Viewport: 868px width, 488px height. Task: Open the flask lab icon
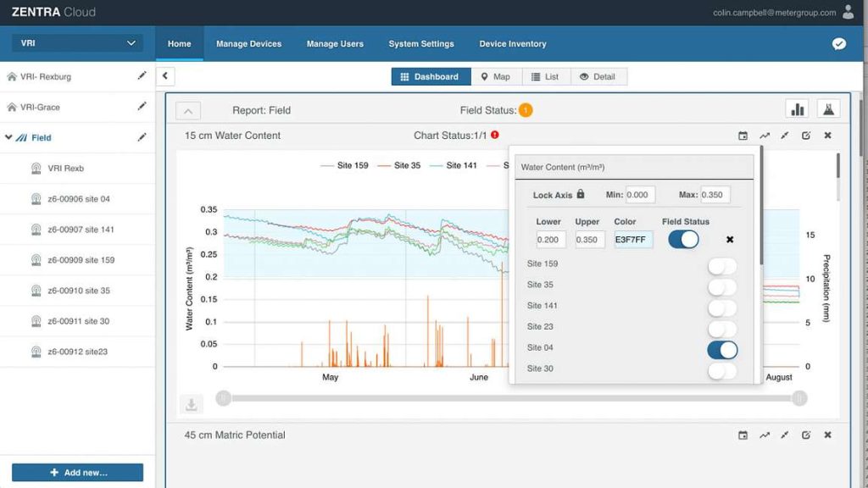tap(828, 109)
